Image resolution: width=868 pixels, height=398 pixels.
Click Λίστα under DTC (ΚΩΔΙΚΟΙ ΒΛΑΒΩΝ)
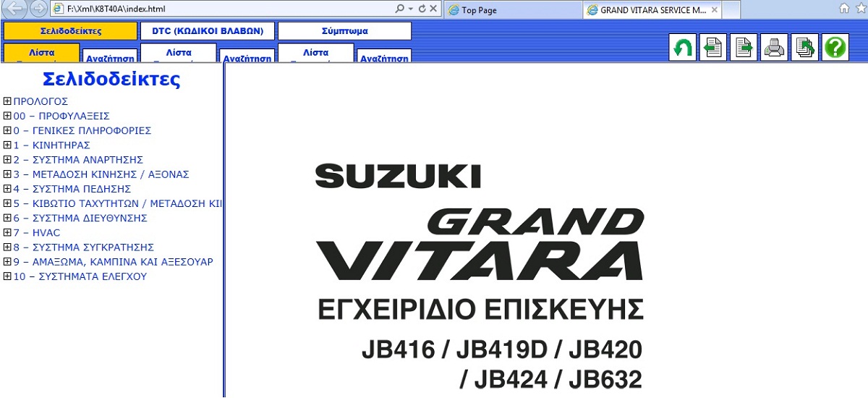tap(179, 53)
